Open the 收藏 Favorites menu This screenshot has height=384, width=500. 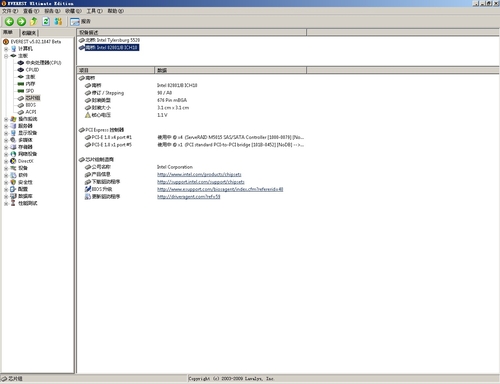pyautogui.click(x=73, y=11)
